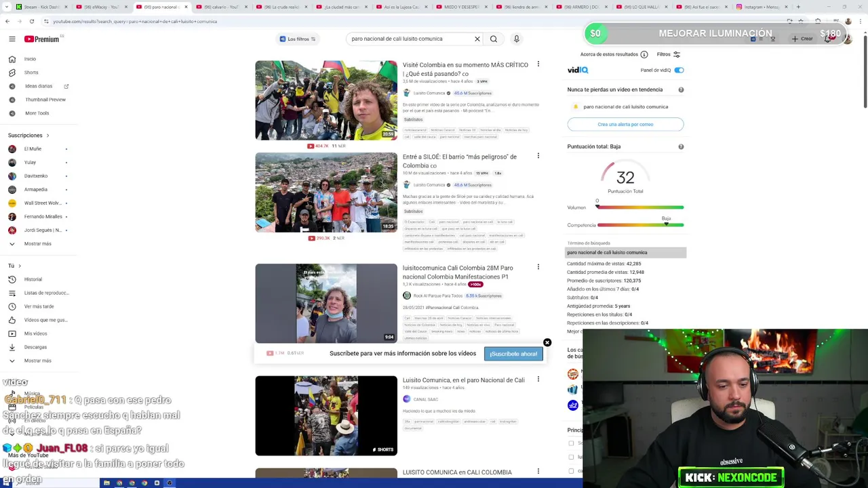This screenshot has width=868, height=488.
Task: Open Mis videos in sidebar
Action: click(x=35, y=333)
